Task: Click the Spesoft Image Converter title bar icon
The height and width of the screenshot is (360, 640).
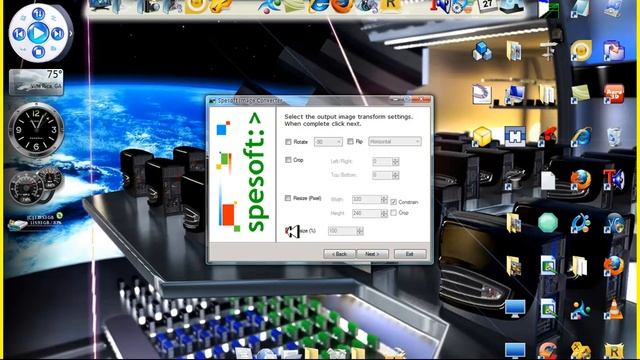Action: [x=212, y=100]
